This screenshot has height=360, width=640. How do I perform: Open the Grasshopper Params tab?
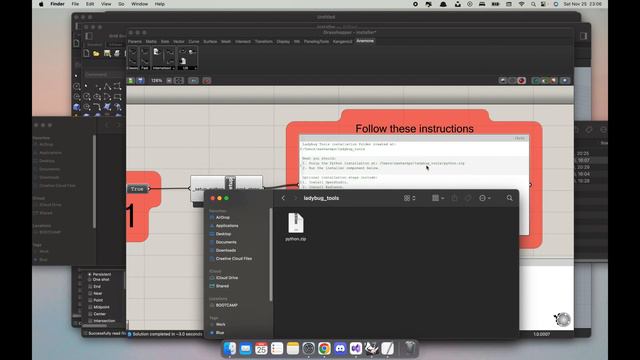(x=135, y=42)
